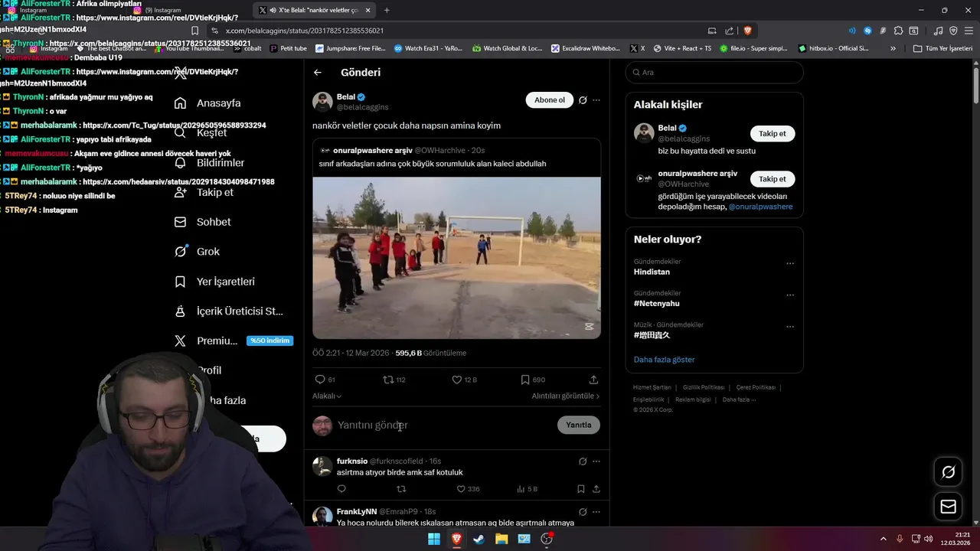Screen dimensions: 980x551
Task: Click Belal's profile avatar on the post
Action: (x=322, y=102)
